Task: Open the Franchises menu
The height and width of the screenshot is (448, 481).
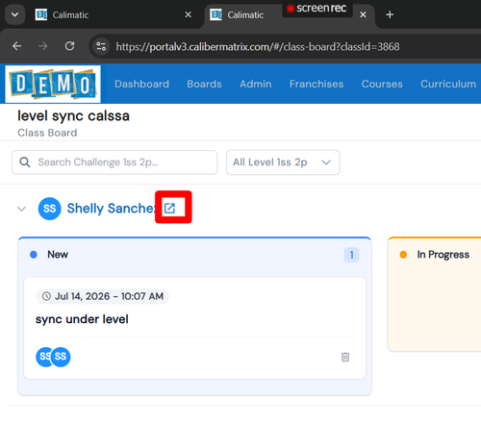Action: [x=316, y=84]
